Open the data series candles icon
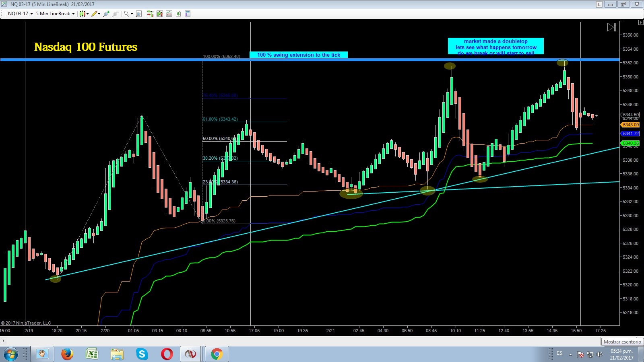This screenshot has width=644, height=362. (x=160, y=14)
